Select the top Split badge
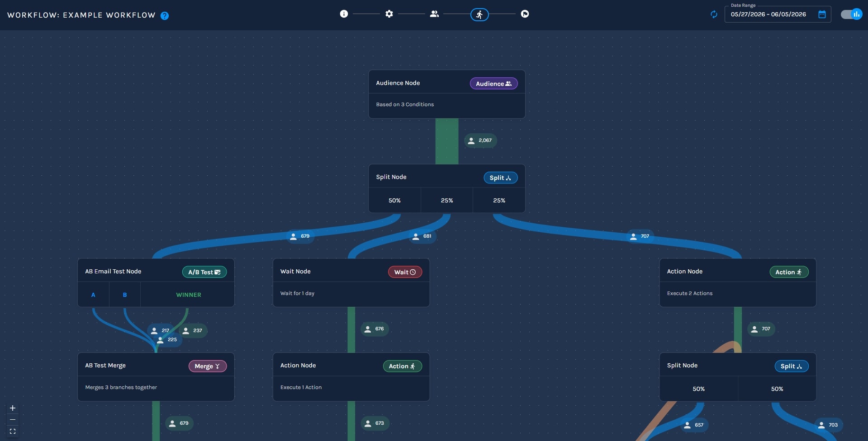 click(500, 178)
